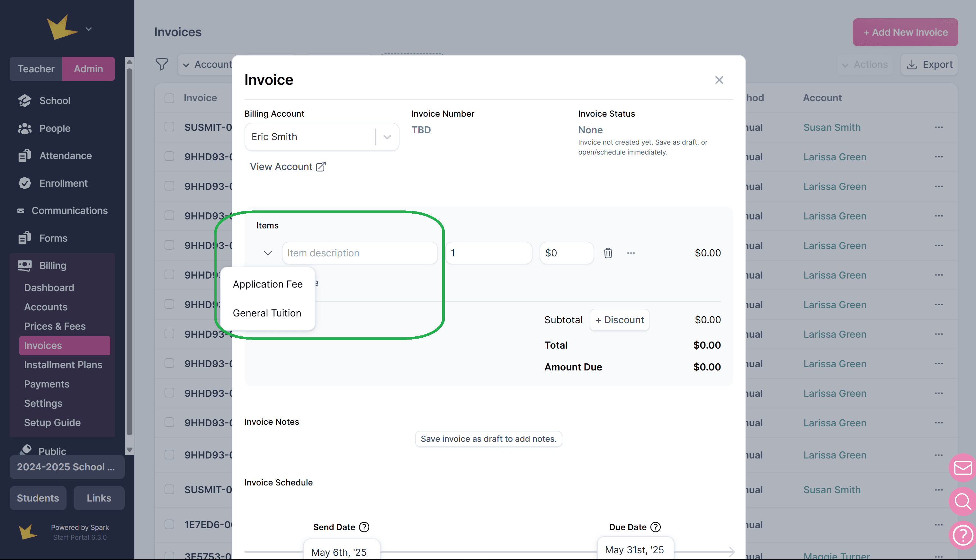Close the Invoice dialog
This screenshot has height=560, width=976.
[x=719, y=80]
